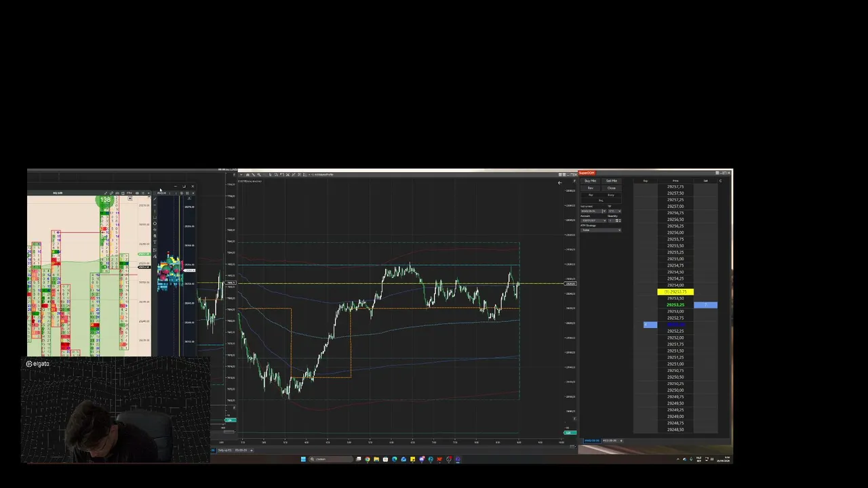Click the C column header in SuperDOM
Viewport: 868px width, 488px height.
(x=721, y=181)
